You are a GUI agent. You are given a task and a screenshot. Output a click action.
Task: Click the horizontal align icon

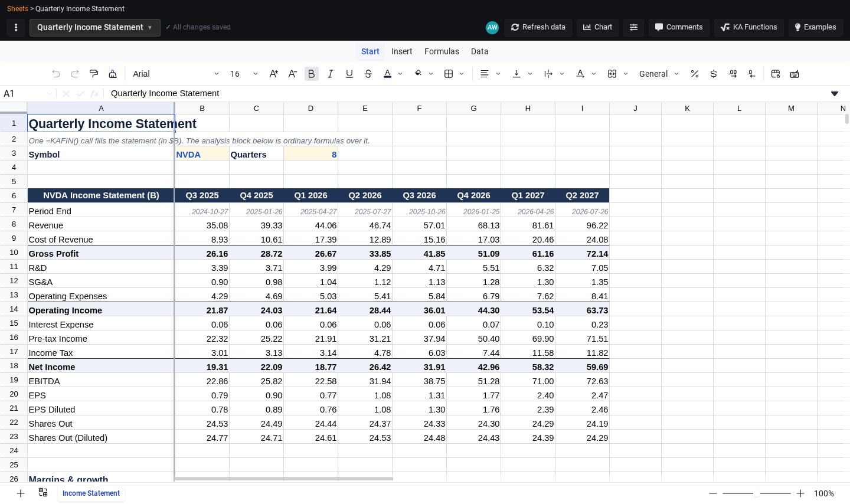pos(485,74)
